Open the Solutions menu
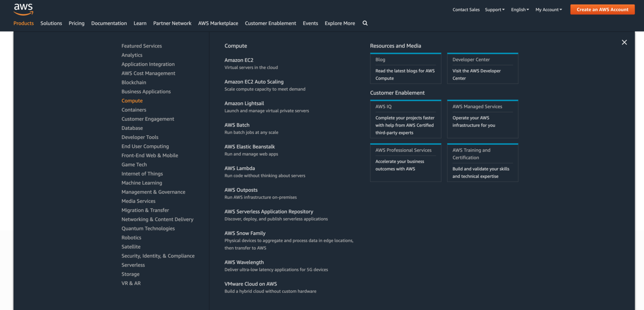The height and width of the screenshot is (310, 644). pyautogui.click(x=51, y=23)
